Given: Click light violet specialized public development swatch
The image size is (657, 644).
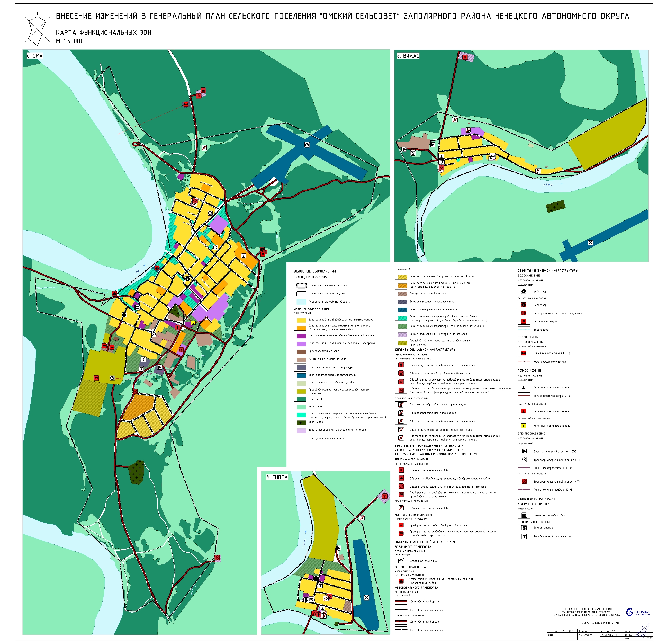Looking at the screenshot, I should pyautogui.click(x=301, y=344).
